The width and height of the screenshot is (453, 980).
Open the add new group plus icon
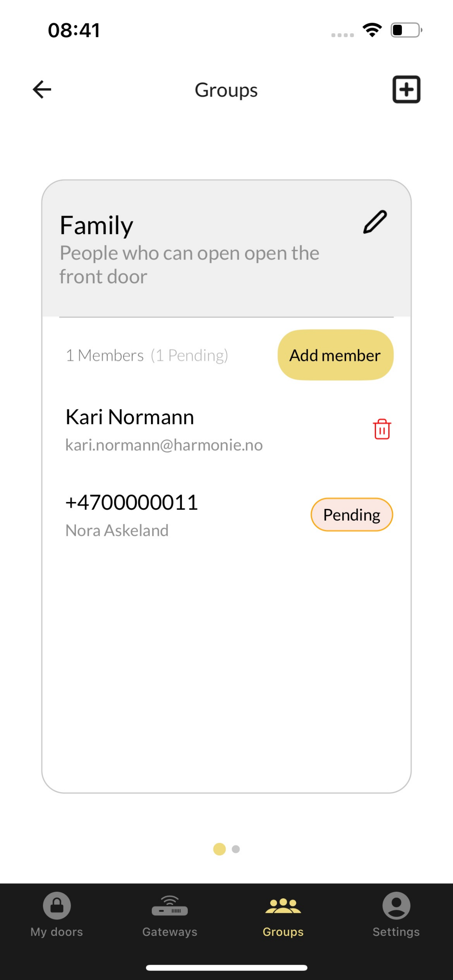pyautogui.click(x=406, y=89)
